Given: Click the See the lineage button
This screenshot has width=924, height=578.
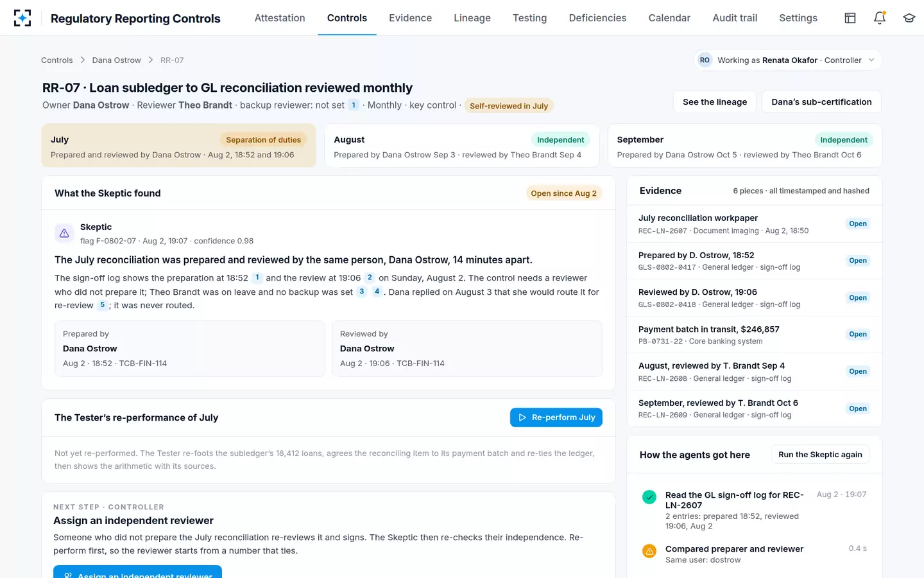Looking at the screenshot, I should point(715,102).
